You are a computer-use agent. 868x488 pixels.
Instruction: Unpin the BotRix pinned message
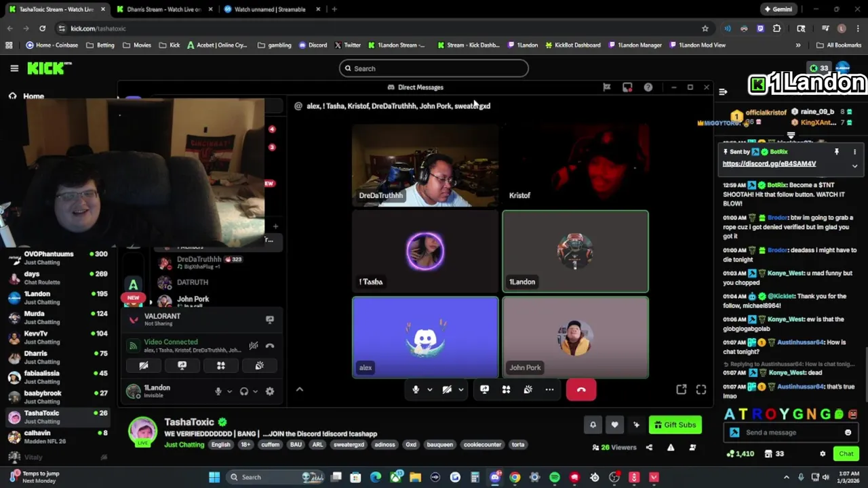point(837,152)
